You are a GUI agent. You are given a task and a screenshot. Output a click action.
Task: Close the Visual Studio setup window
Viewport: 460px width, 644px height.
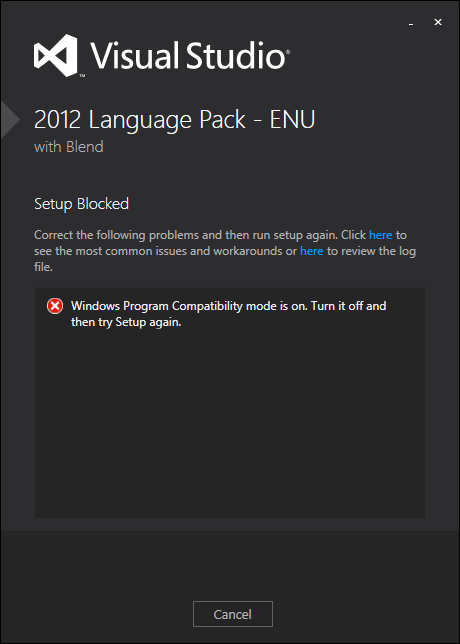[438, 23]
